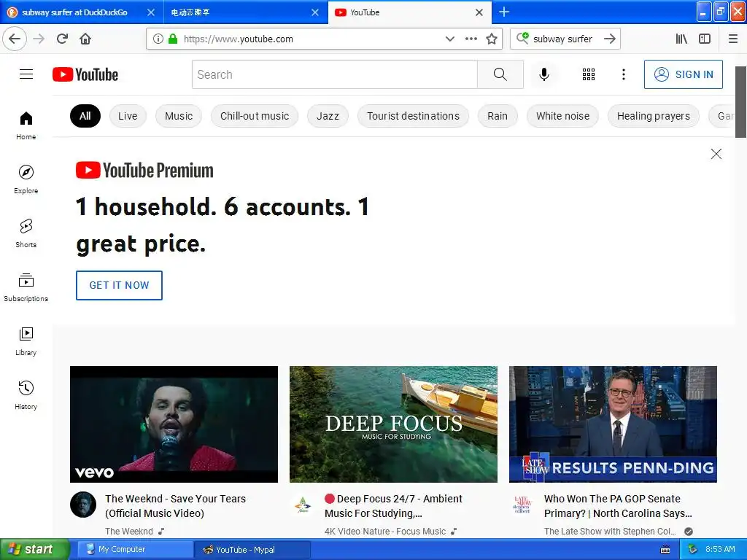
Task: Toggle the browser sidebar view
Action: tap(705, 39)
